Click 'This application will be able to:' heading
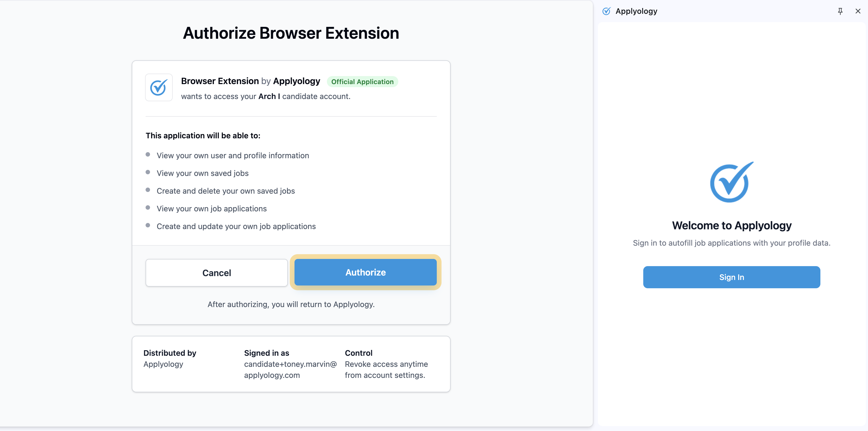The height and width of the screenshot is (431, 868). pos(203,135)
